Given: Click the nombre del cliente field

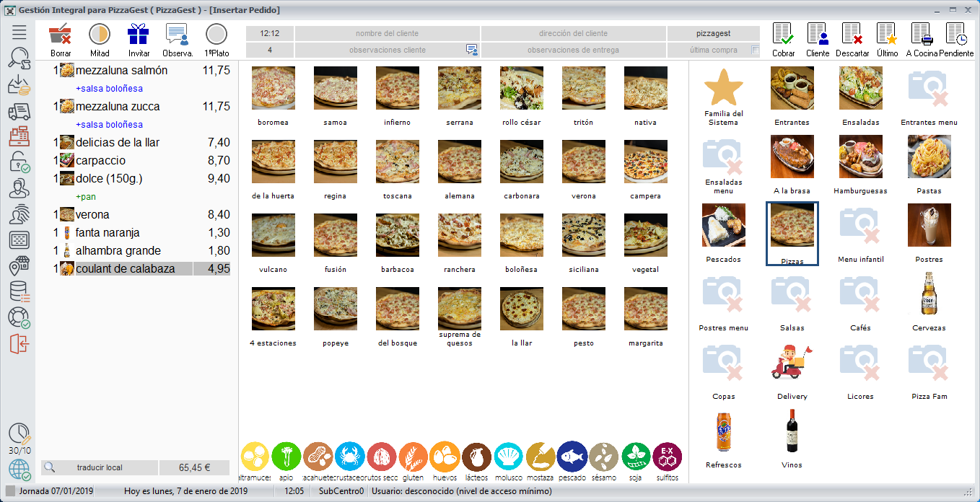Looking at the screenshot, I should [x=387, y=33].
